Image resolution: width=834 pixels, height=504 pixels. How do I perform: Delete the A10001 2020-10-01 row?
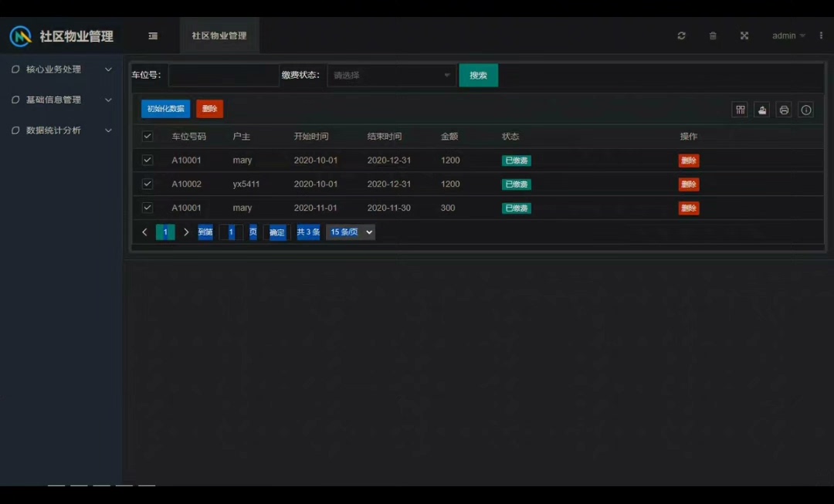coord(689,161)
